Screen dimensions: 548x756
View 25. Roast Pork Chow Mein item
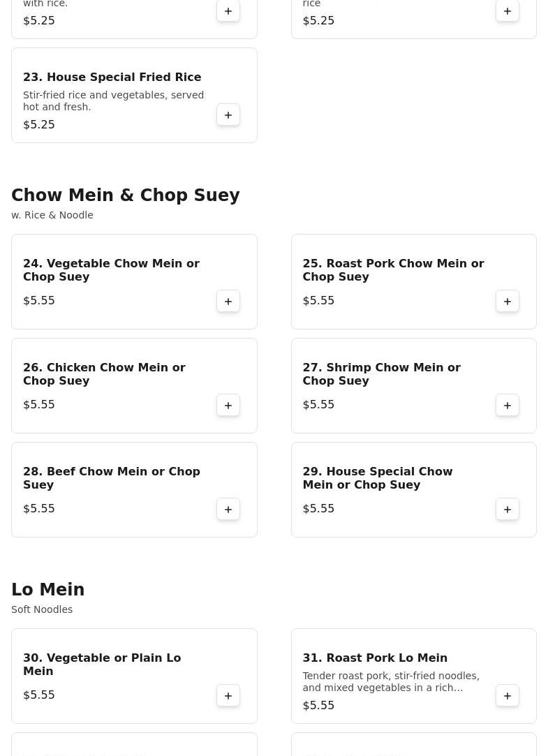(393, 270)
